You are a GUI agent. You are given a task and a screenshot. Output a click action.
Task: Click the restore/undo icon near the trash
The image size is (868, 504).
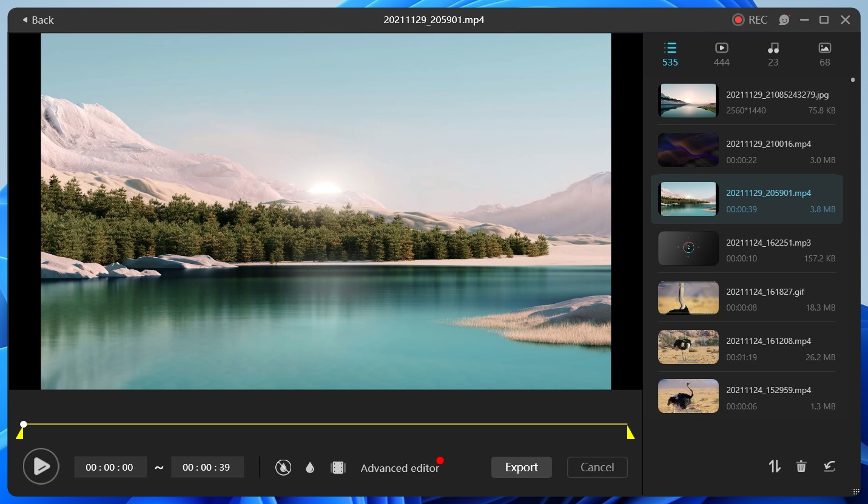(829, 466)
